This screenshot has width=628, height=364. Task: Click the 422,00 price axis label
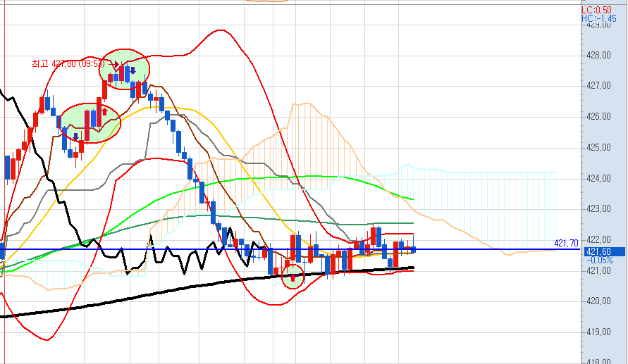click(x=599, y=239)
